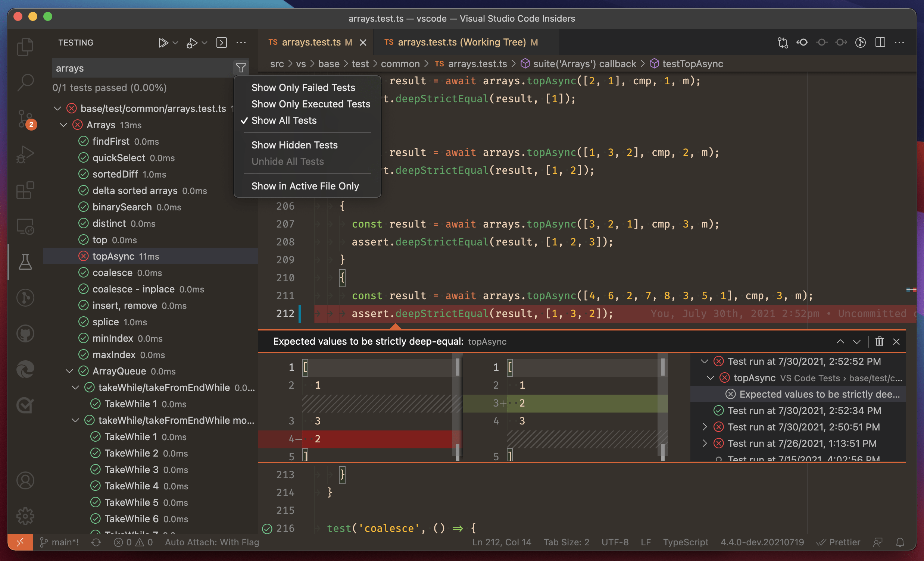Go to previous change in the diff toolbar
The width and height of the screenshot is (924, 561).
[803, 43]
